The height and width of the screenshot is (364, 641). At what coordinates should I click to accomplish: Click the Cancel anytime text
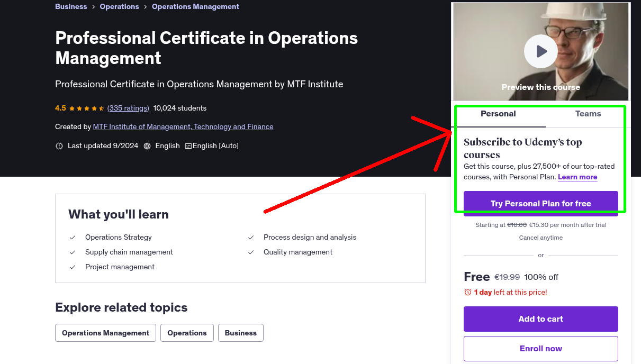[x=541, y=238]
